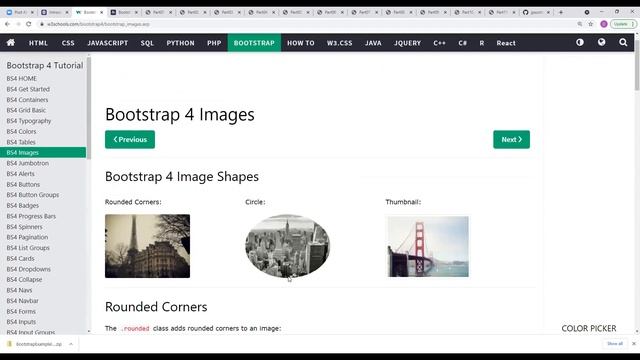The image size is (640, 360).
Task: Close the active W3Schools tab
Action: tap(102, 12)
